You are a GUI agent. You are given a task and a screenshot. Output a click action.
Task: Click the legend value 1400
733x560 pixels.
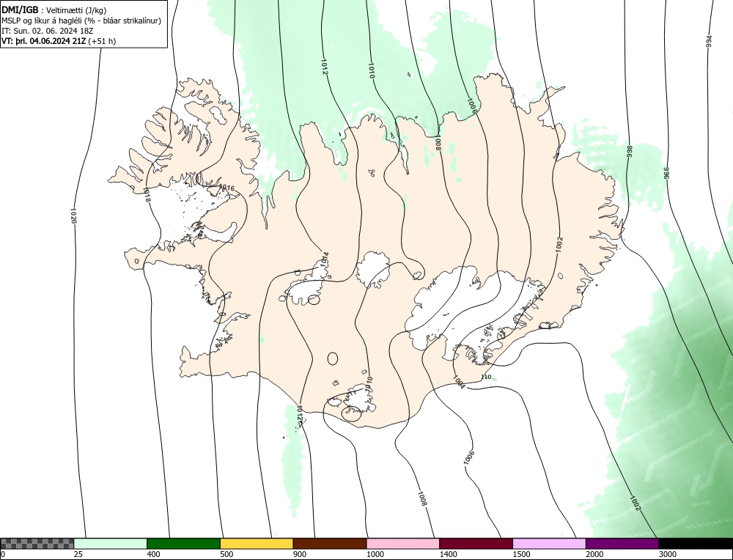pyautogui.click(x=449, y=554)
